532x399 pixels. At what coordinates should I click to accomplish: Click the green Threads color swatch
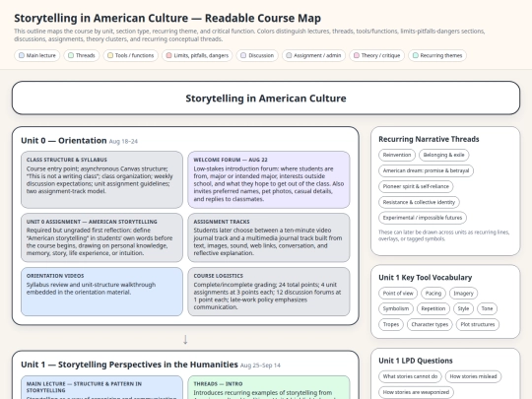tap(71, 55)
